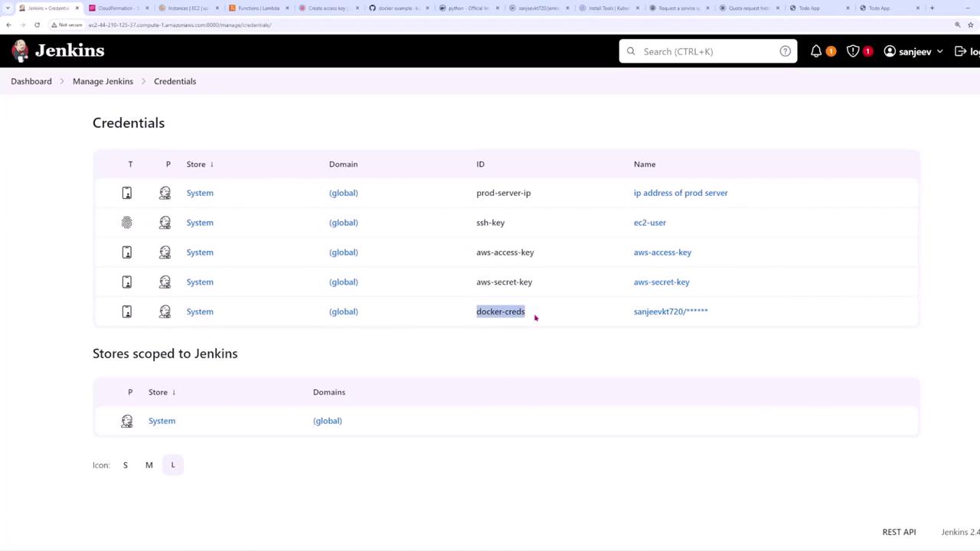Screen dimensions: 980x551
Task: Open the ec2-user credential link
Action: click(650, 223)
